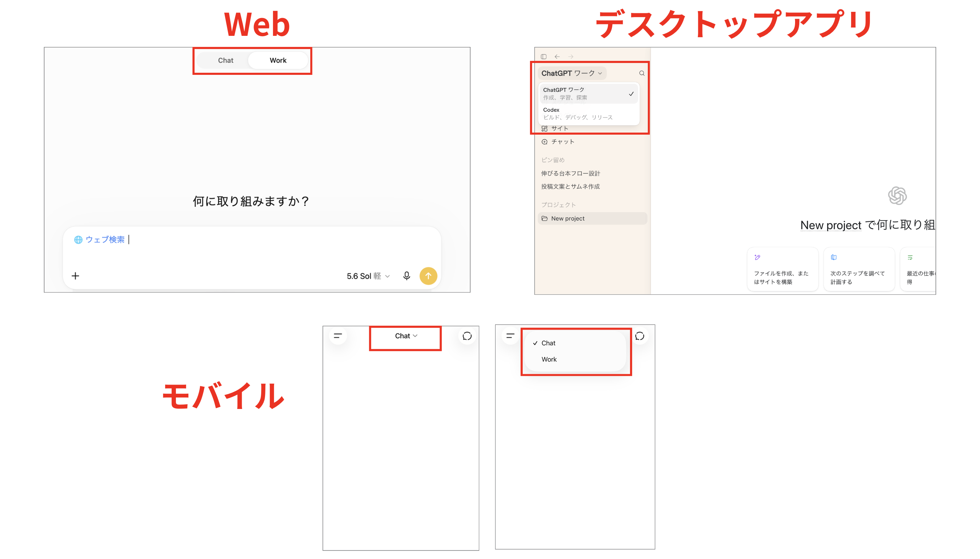The height and width of the screenshot is (559, 980).
Task: Click the New project link in heading
Action: tap(830, 225)
